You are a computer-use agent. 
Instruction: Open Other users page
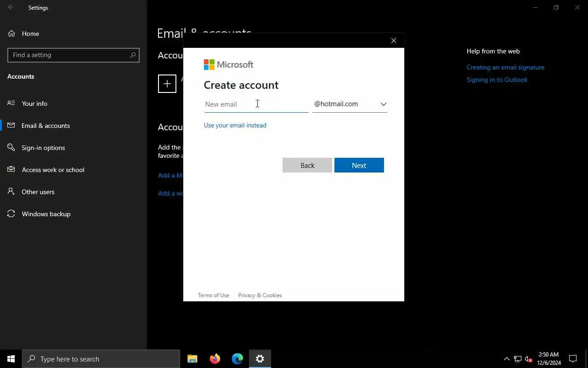(x=73, y=192)
